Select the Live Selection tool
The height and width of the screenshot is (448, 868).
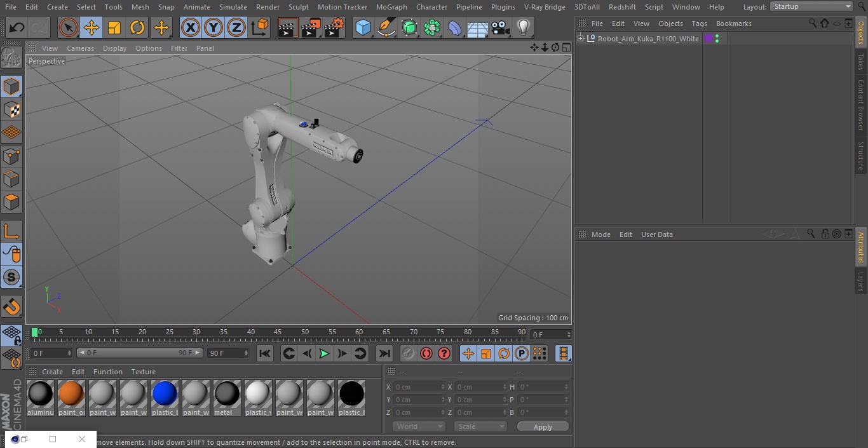69,27
